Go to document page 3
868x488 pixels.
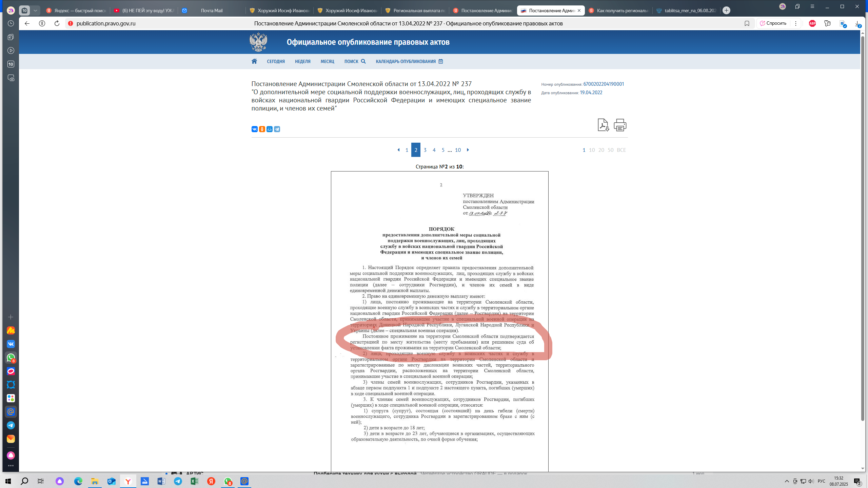[x=425, y=150]
